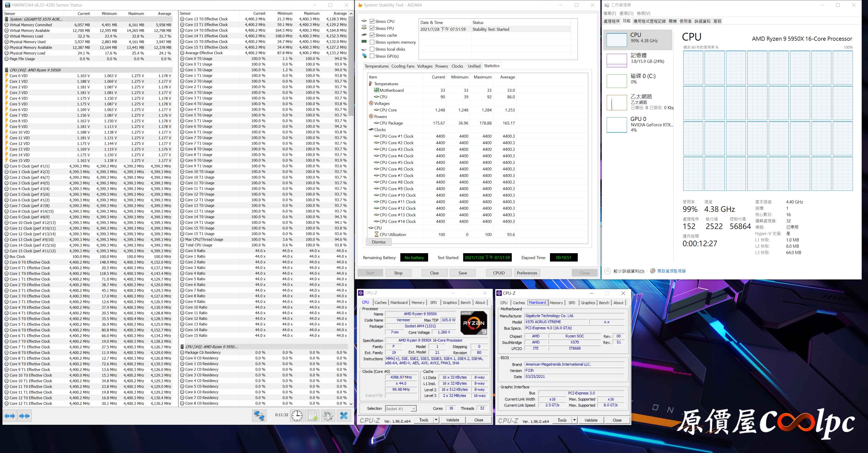Click the Ryzen logo in CPU-Z

coord(473,323)
